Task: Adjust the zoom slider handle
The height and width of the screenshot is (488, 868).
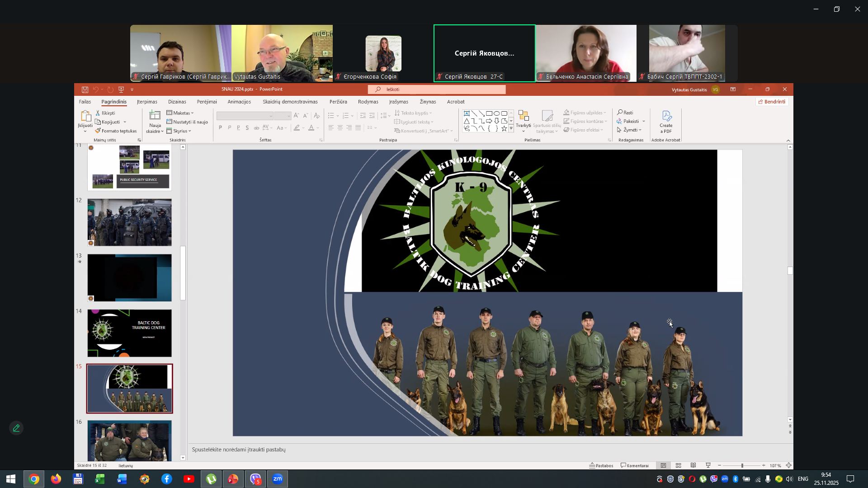Action: coord(742,466)
